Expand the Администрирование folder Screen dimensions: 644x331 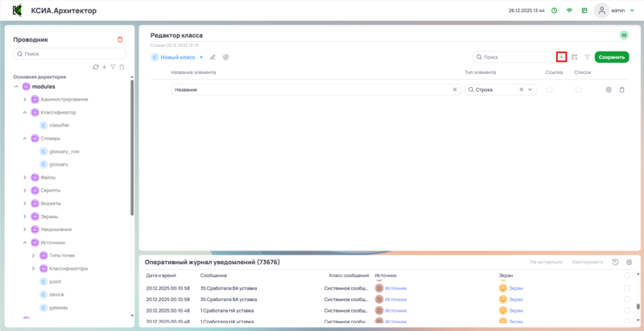25,99
